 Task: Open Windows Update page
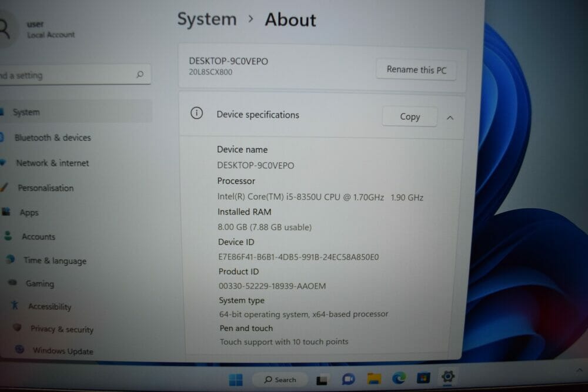[63, 351]
